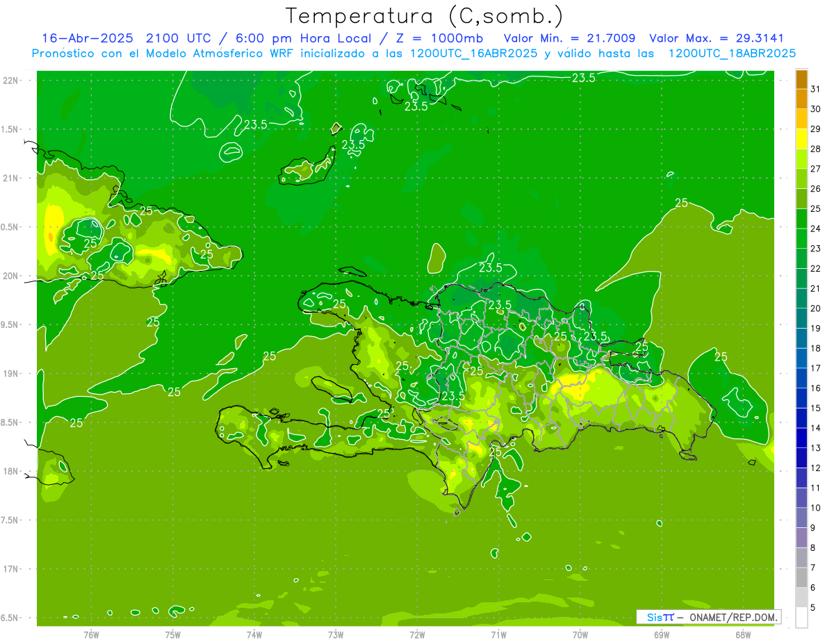This screenshot has width=834, height=644.
Task: Click colorbar value label '17'
Action: [816, 368]
